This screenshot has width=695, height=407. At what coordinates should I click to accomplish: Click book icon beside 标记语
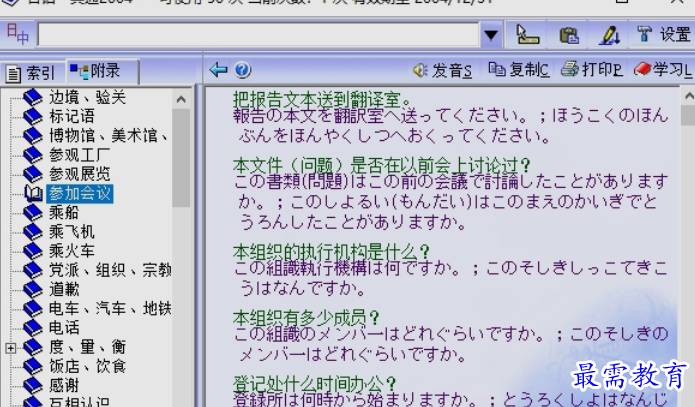tap(33, 117)
